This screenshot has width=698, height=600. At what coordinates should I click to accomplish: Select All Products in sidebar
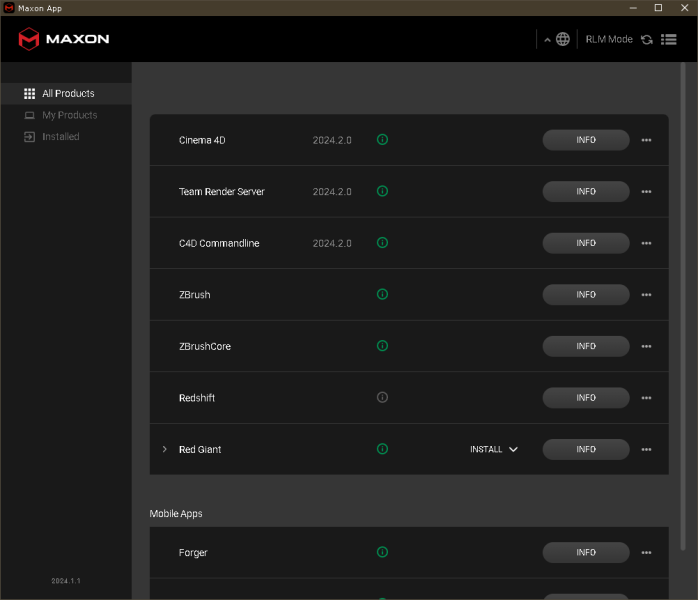coord(66,93)
